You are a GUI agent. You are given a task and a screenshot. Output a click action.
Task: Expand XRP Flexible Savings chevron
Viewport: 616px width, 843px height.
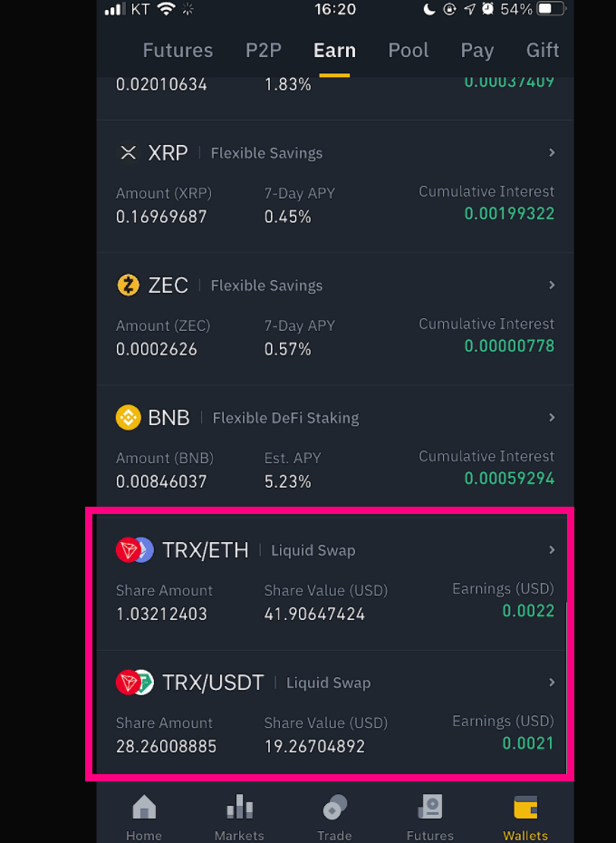point(552,152)
